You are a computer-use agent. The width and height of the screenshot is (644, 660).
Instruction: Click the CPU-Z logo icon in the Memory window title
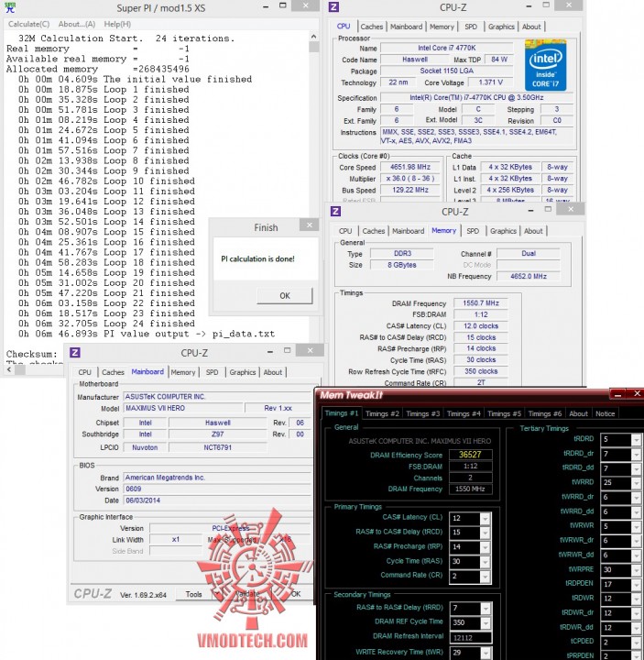coord(335,212)
